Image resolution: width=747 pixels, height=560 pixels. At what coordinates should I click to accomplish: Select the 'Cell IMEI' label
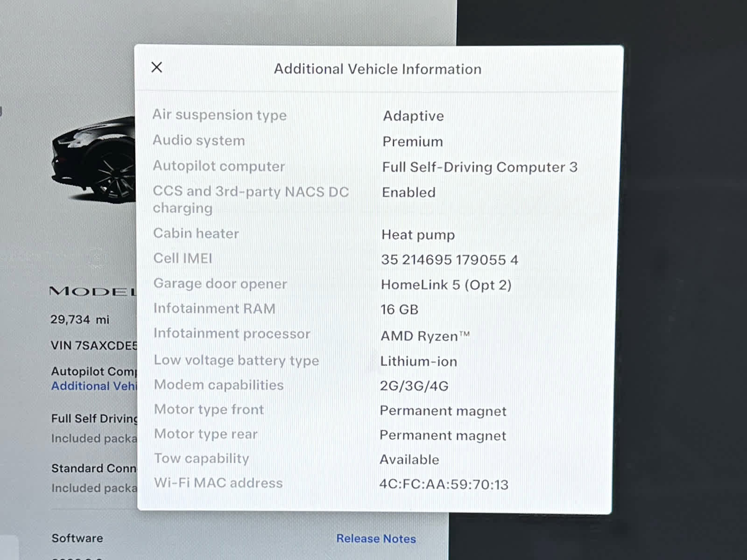(183, 258)
